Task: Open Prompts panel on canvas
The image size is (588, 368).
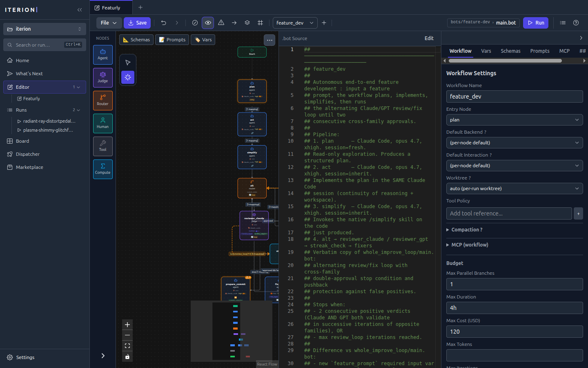Action: (x=172, y=40)
